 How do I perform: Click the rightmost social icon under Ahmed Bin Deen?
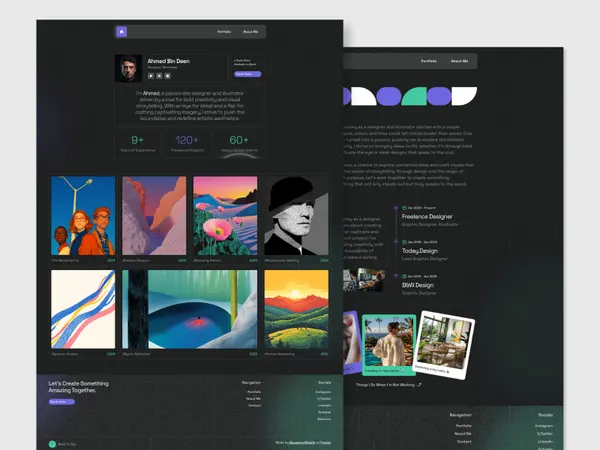168,76
